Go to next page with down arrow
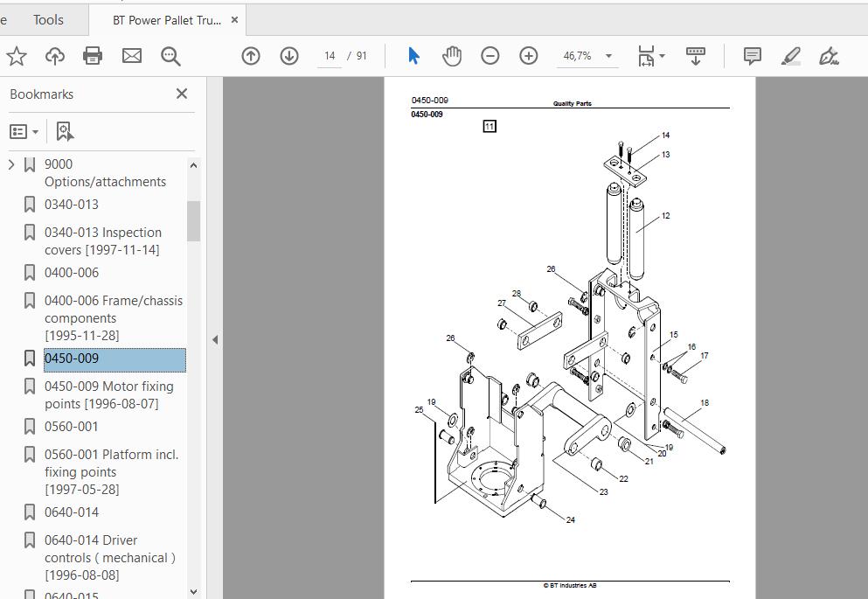Image resolution: width=868 pixels, height=599 pixels. [x=289, y=56]
